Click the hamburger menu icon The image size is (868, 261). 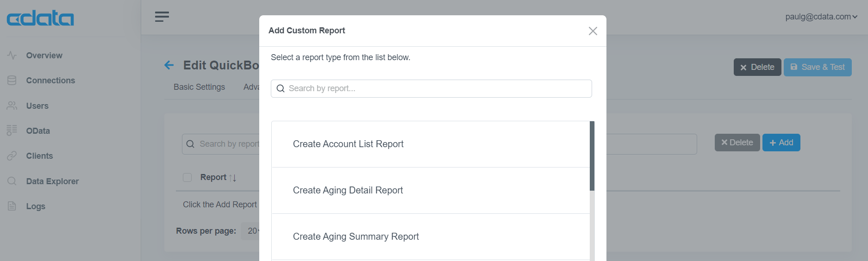pos(162,17)
